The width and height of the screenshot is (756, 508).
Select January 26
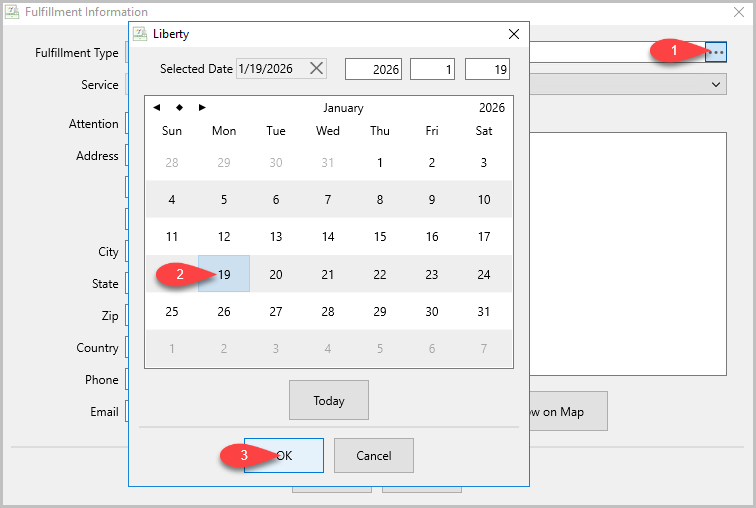click(224, 311)
